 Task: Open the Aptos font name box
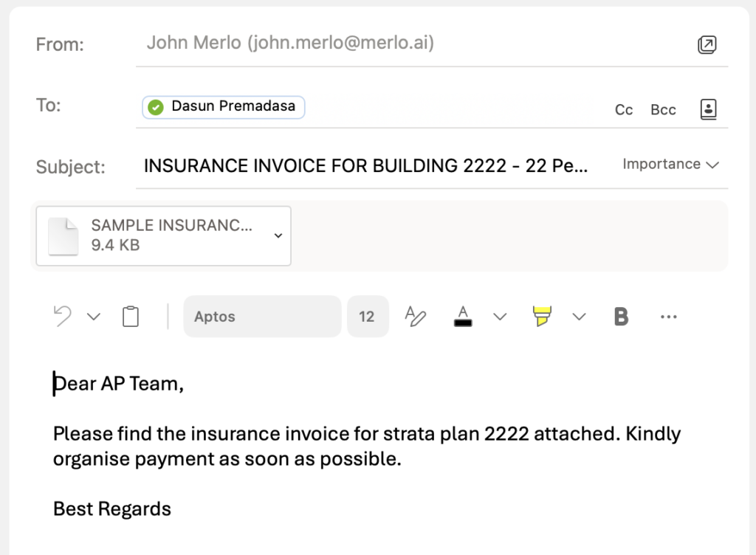pos(262,317)
